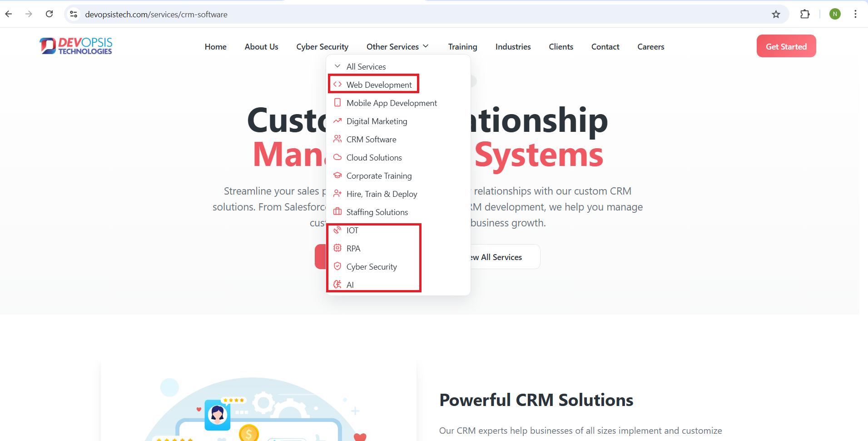Click the trending arrow icon for Digital Marketing
This screenshot has height=441, width=868.
[x=337, y=121]
